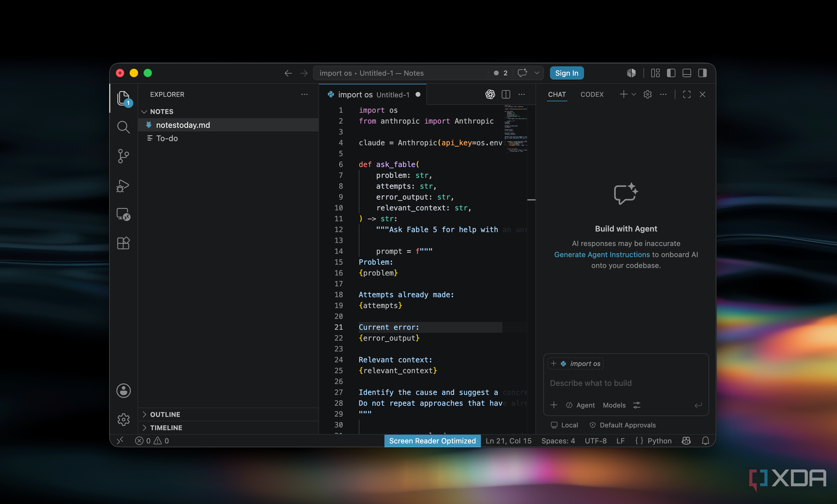The image size is (837, 504).
Task: Click the chat icon in title bar
Action: [523, 73]
